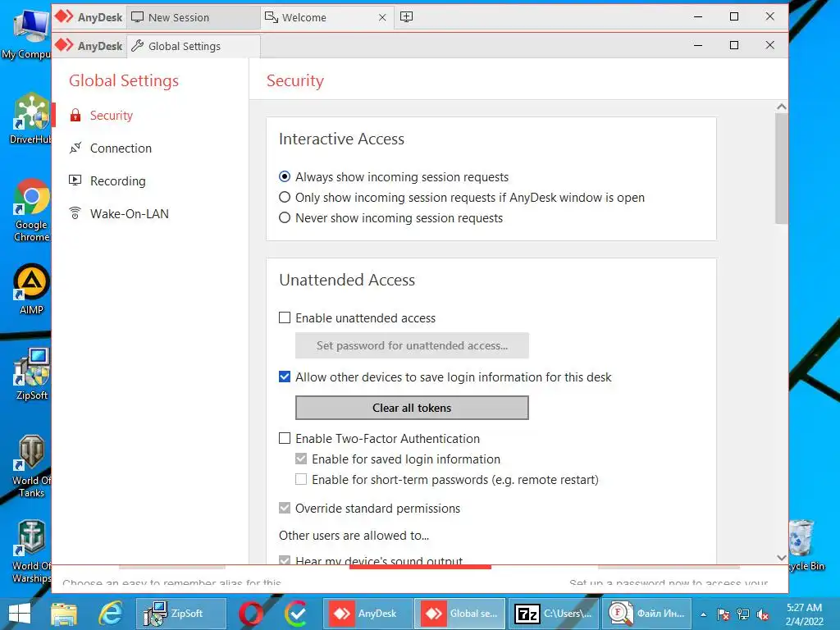Click the add new tab plus icon
This screenshot has height=630, width=840.
[x=407, y=16]
